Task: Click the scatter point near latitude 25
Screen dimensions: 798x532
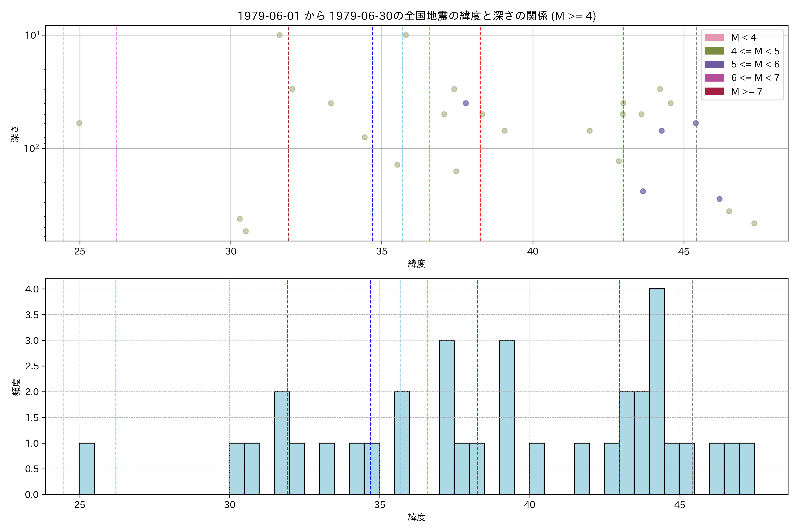Action: (x=79, y=123)
